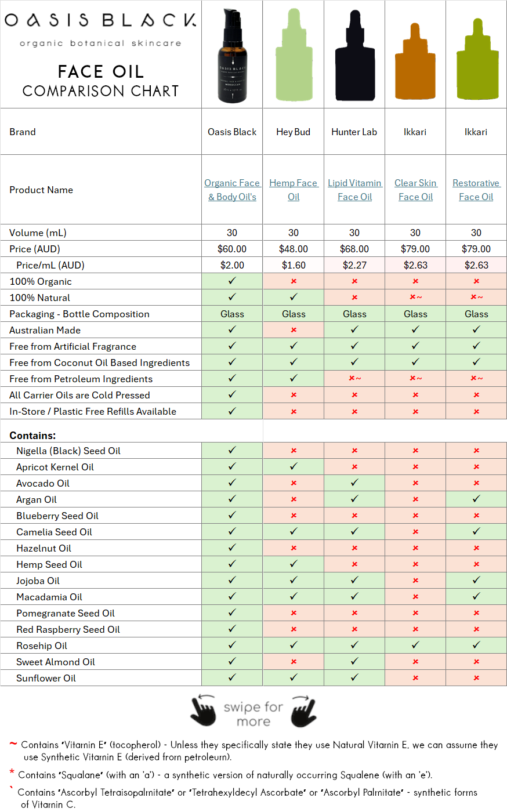Click the Hey Bud 100% Organic cross
This screenshot has height=812, width=507.
(294, 281)
